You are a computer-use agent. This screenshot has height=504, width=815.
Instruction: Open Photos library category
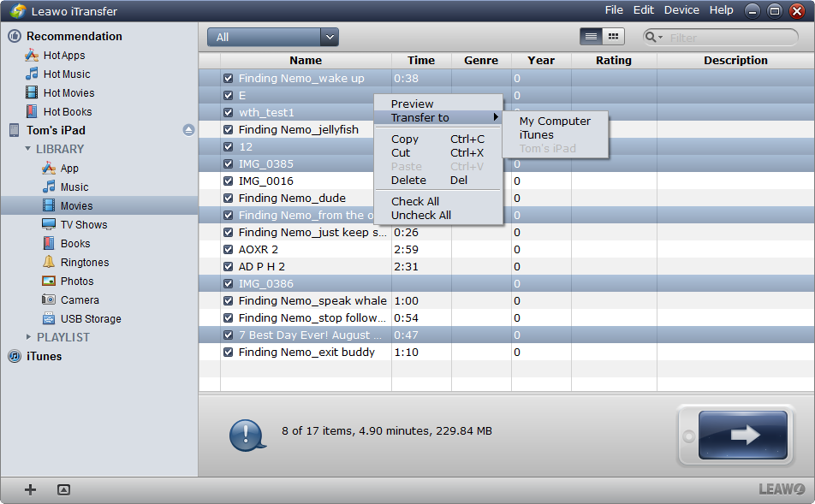pos(77,282)
